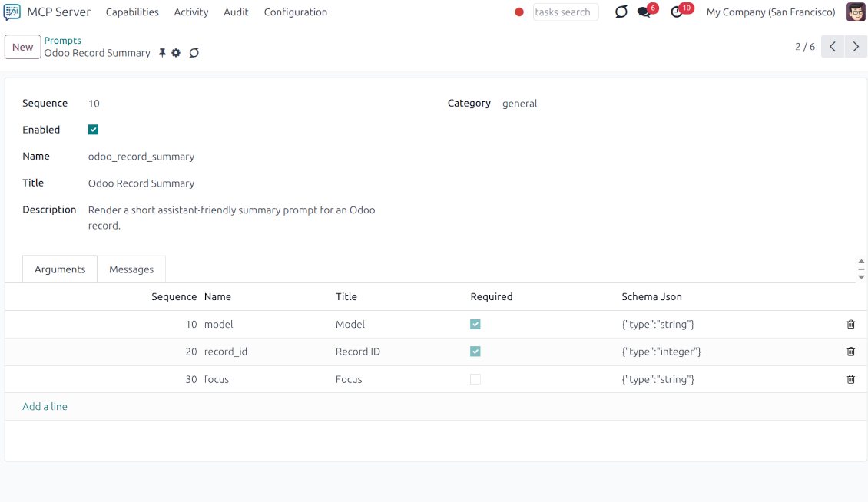The height and width of the screenshot is (502, 868).
Task: Switch to the Arguments tab
Action: pos(60,269)
